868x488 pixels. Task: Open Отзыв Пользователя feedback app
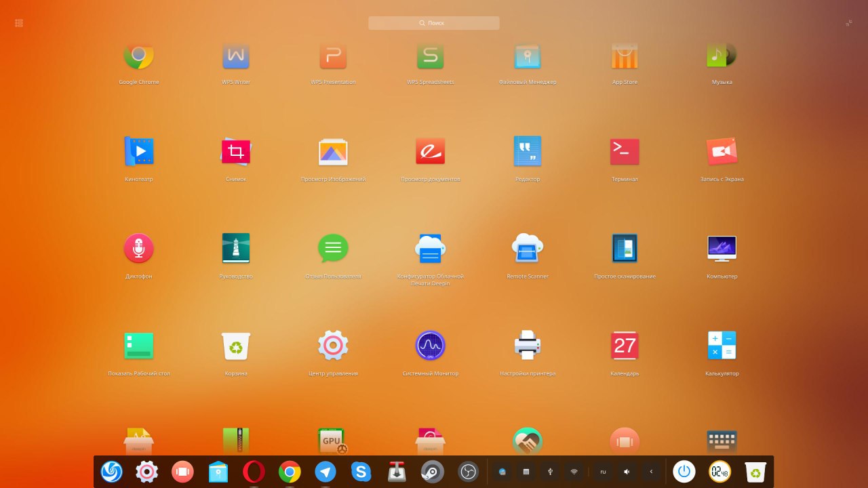(333, 248)
